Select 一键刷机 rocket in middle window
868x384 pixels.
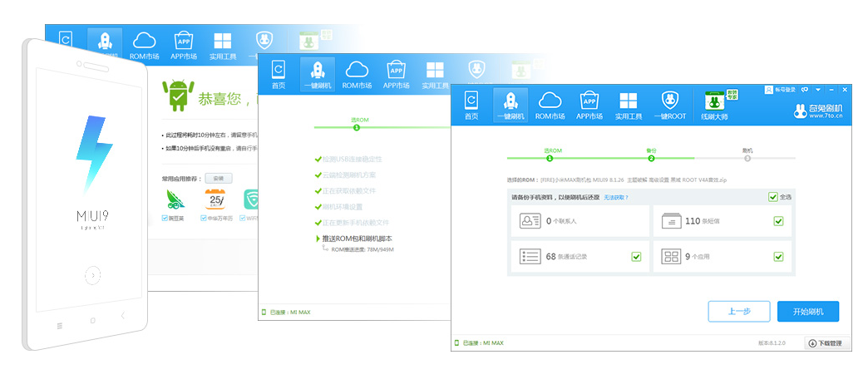tap(318, 75)
